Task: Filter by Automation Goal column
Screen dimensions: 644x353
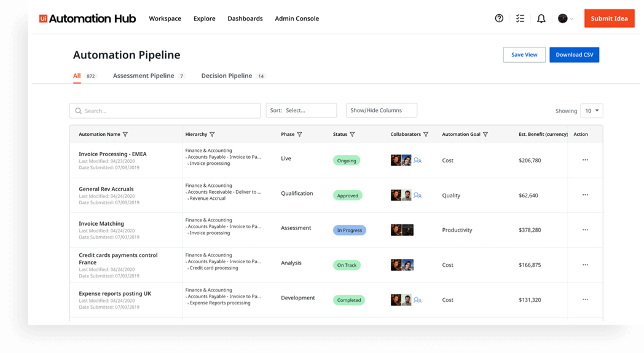Action: (485, 135)
